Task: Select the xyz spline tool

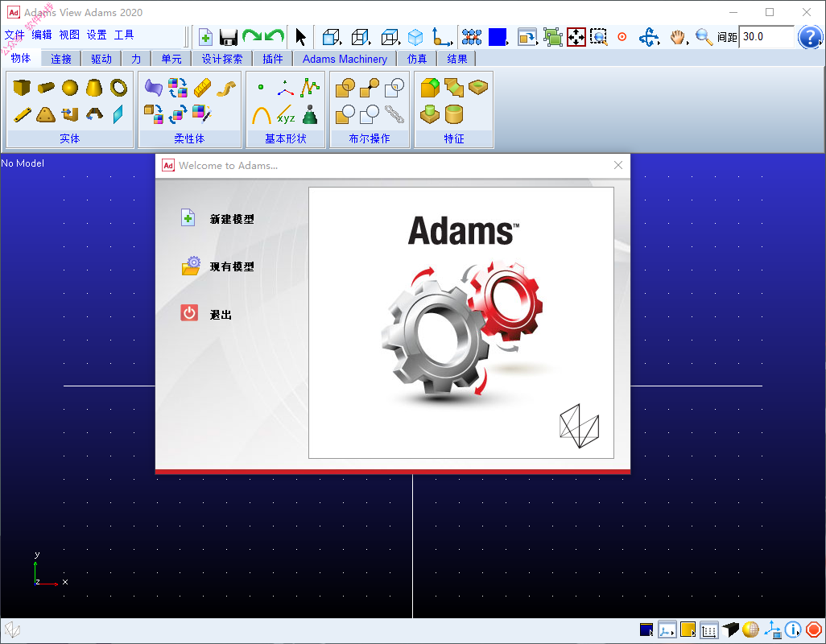Action: [286, 115]
